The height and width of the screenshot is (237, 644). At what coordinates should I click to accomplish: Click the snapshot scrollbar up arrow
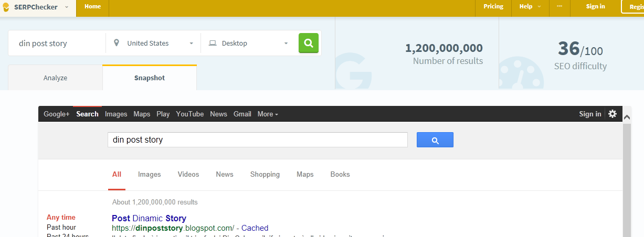pos(627,116)
